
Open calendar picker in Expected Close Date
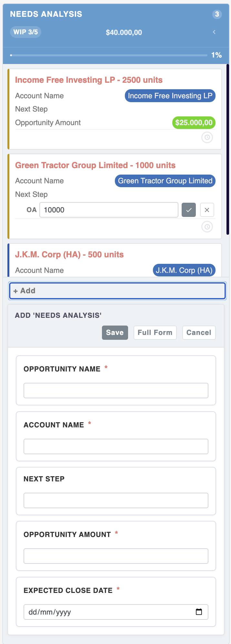199,612
